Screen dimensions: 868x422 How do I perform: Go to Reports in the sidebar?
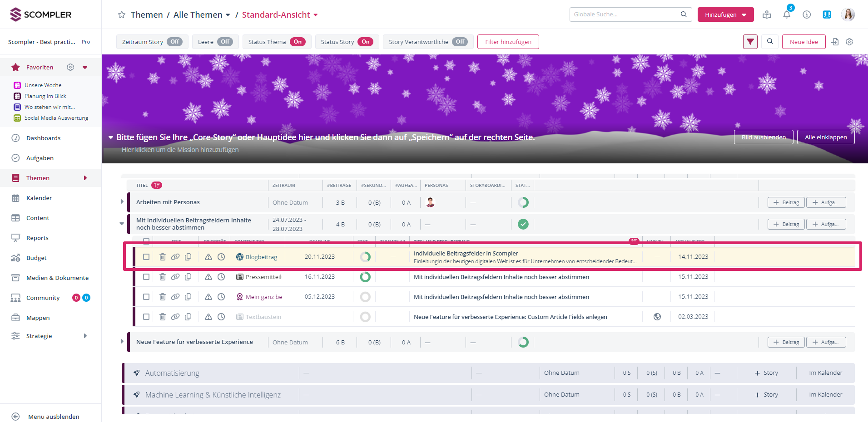pos(37,238)
